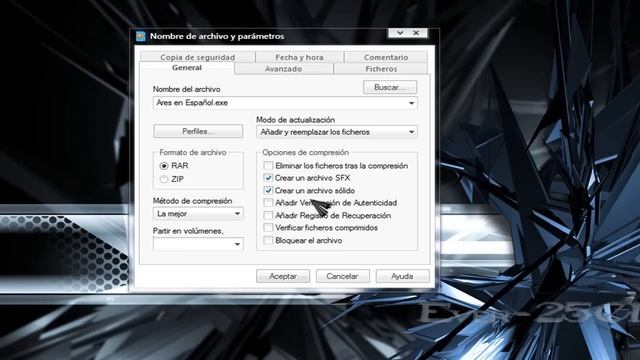The width and height of the screenshot is (640, 360).
Task: Enable Añadir Verificación de Autenticidad checkbox
Action: click(x=268, y=203)
